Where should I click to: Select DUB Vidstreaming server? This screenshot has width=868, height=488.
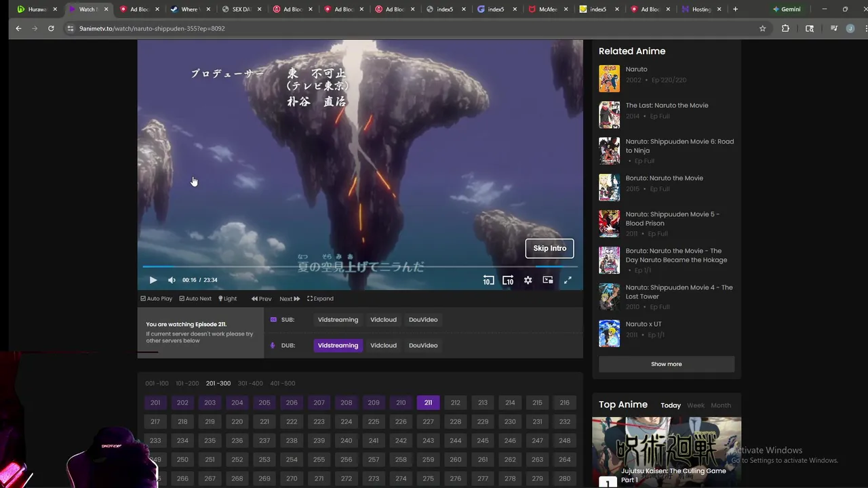tap(338, 346)
